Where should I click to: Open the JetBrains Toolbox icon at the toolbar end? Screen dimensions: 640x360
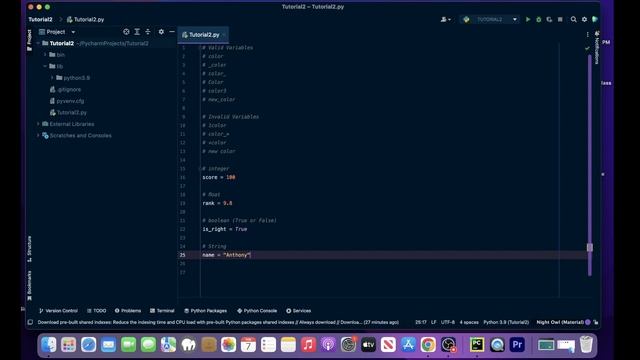(595, 19)
